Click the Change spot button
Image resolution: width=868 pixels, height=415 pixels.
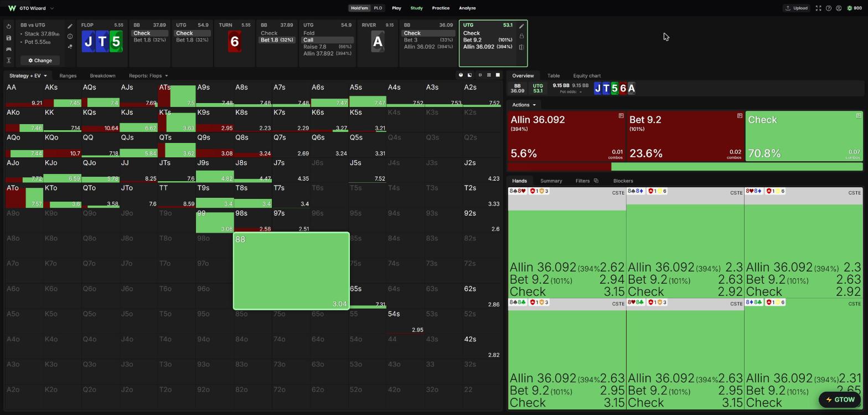[x=40, y=60]
